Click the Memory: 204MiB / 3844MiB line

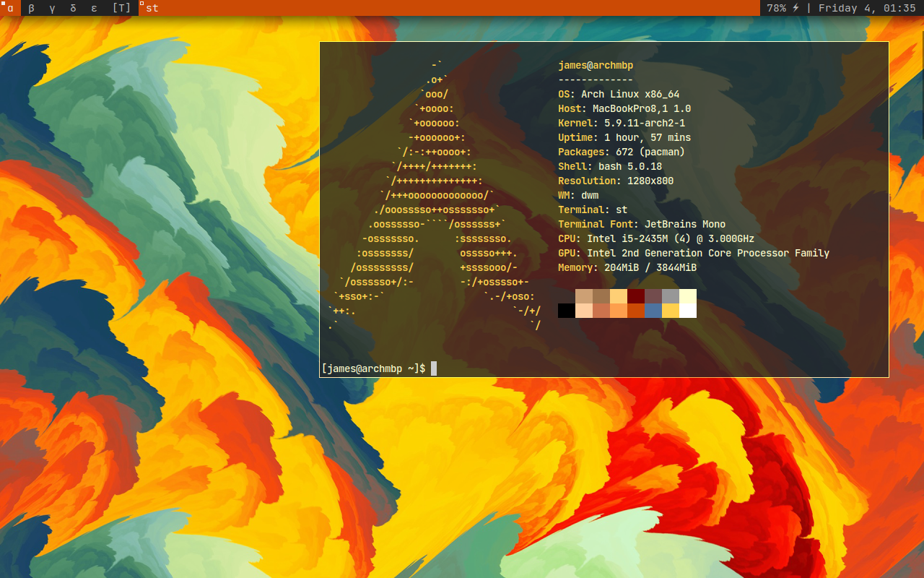[627, 267]
